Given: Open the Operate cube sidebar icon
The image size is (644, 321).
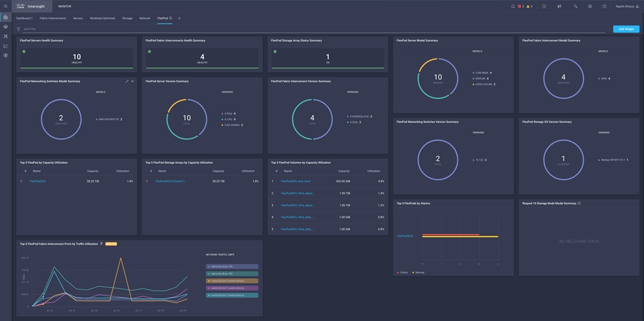Looking at the screenshot, I should 6,26.
